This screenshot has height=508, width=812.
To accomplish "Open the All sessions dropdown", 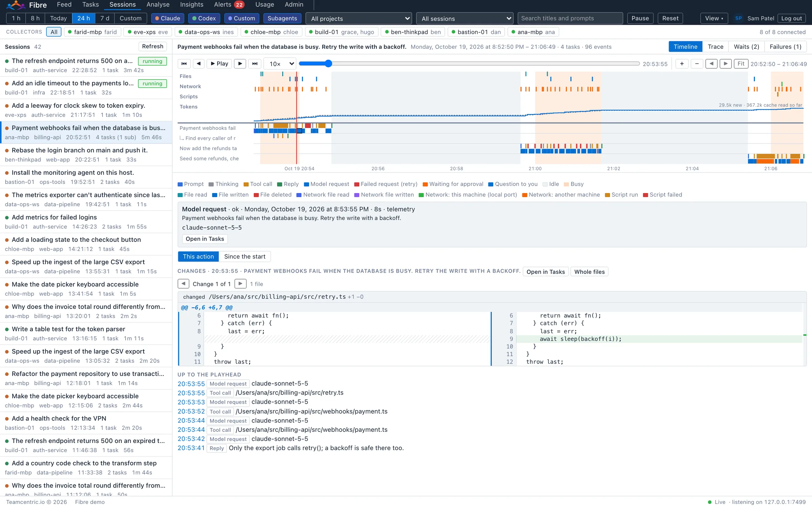I will [x=465, y=19].
